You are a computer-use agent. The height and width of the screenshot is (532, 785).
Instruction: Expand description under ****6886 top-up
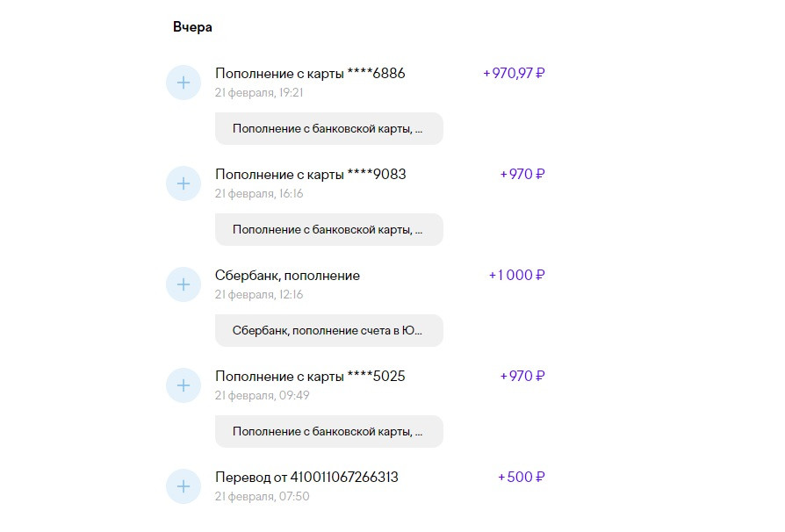[x=329, y=129]
